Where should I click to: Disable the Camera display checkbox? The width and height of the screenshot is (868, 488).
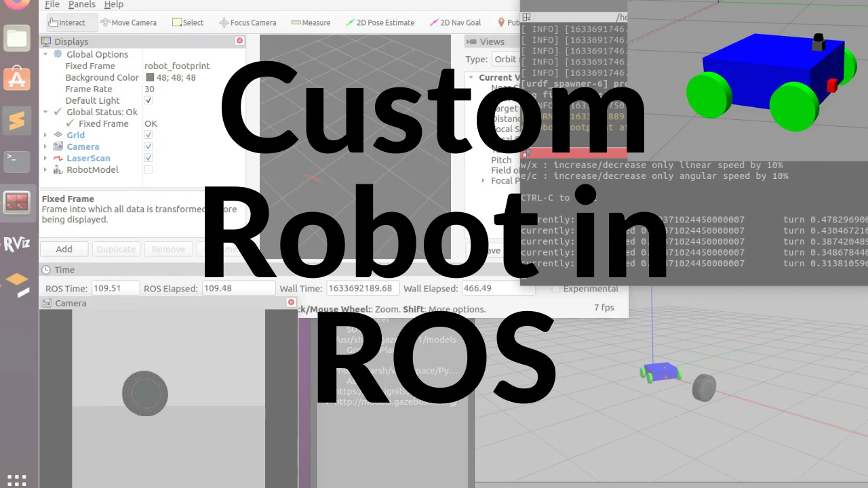tap(149, 146)
